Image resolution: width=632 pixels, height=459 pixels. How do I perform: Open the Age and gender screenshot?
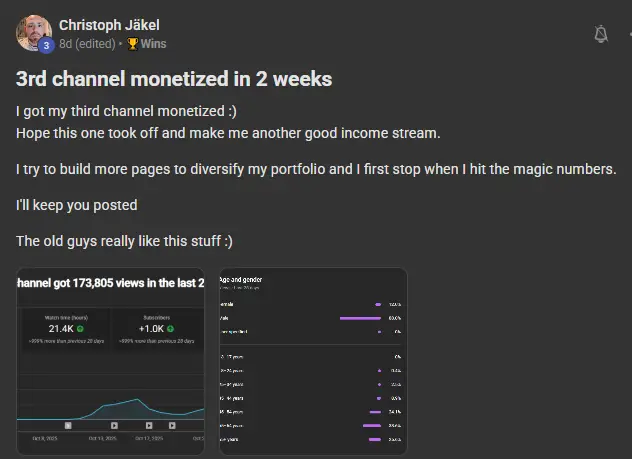tap(313, 361)
